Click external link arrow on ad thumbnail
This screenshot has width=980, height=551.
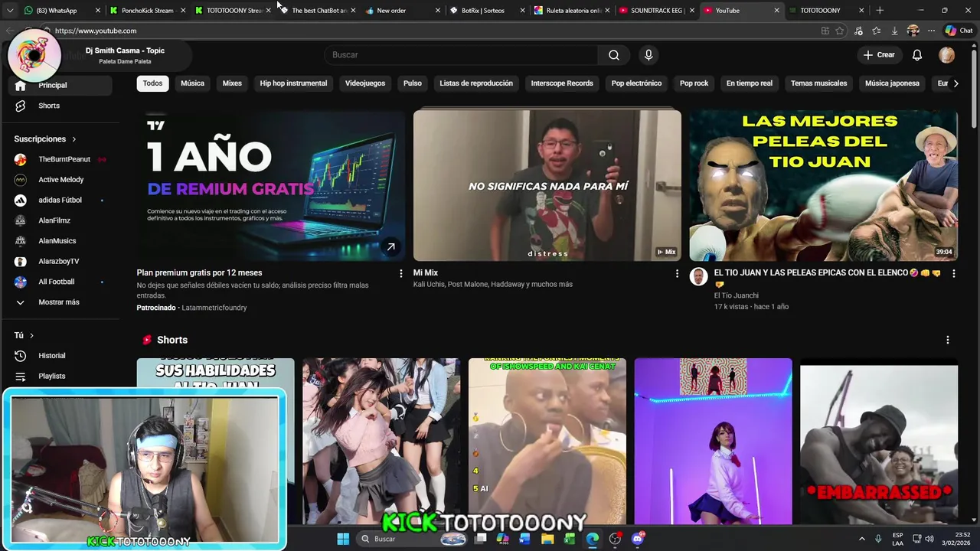click(390, 246)
